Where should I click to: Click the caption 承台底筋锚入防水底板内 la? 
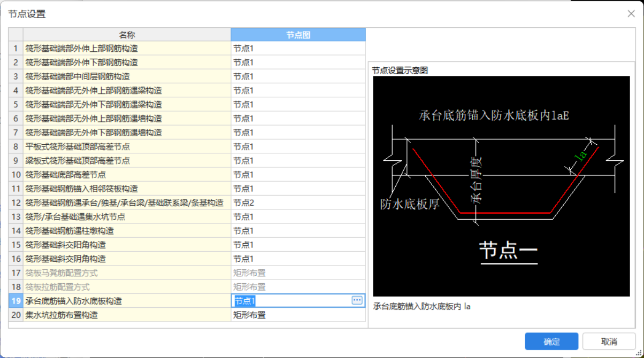coord(421,306)
